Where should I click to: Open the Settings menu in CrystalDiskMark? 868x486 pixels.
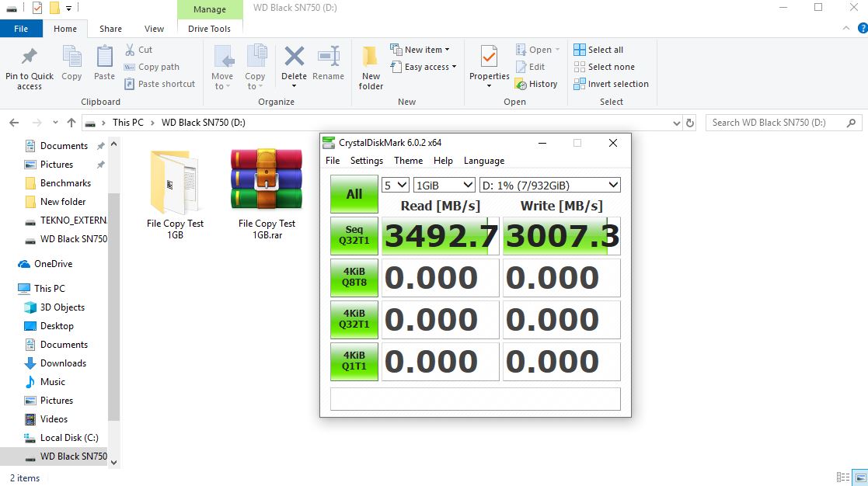pos(366,161)
